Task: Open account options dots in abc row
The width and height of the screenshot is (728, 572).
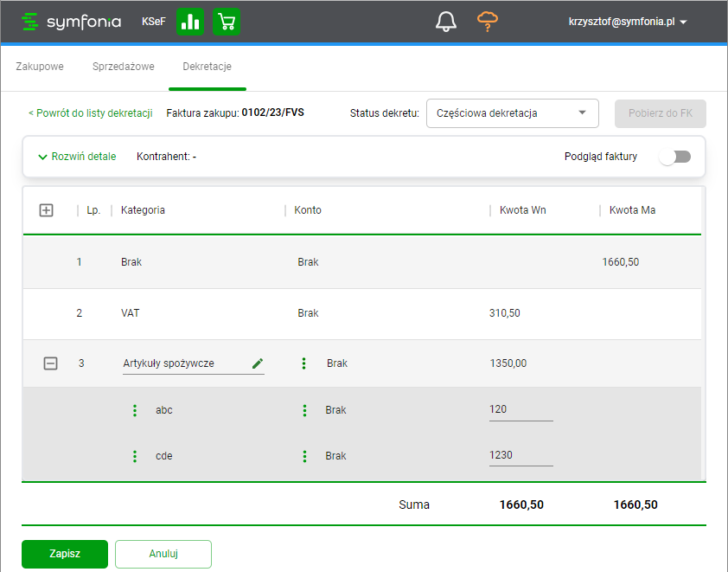Action: click(304, 410)
